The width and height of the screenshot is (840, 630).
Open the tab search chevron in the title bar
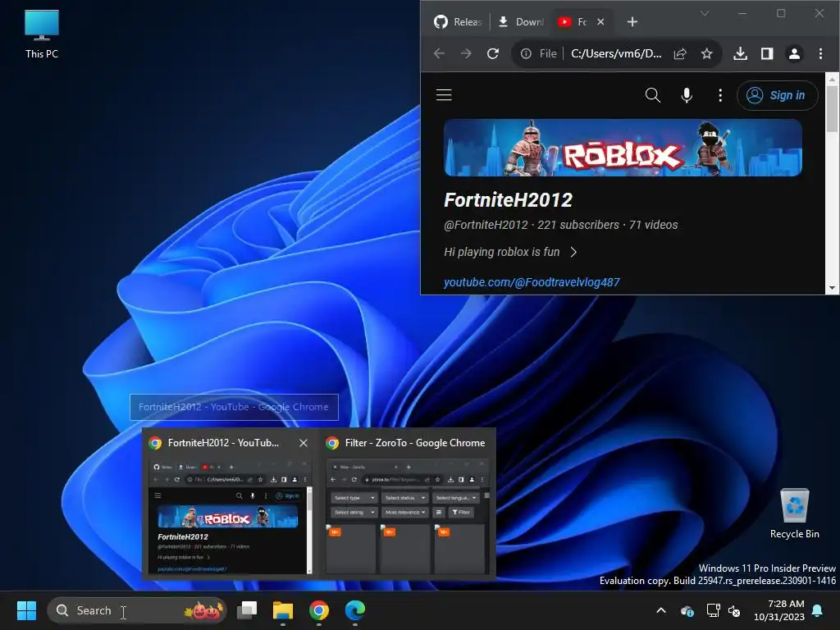click(705, 13)
